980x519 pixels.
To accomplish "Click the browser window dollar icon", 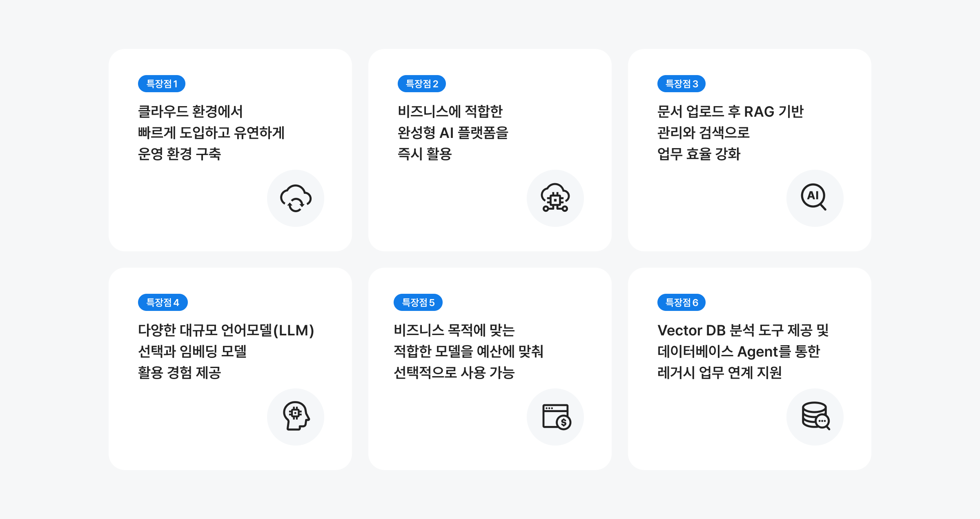I will click(x=556, y=417).
